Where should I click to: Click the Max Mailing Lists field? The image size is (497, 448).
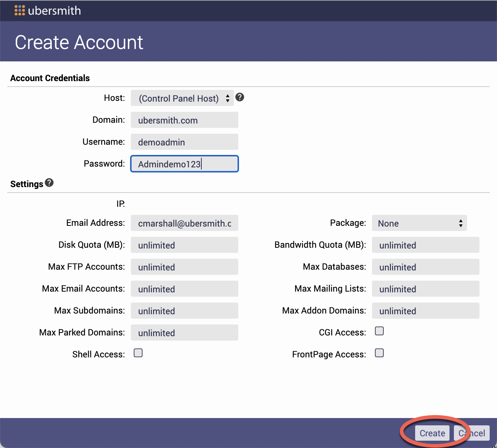point(426,289)
